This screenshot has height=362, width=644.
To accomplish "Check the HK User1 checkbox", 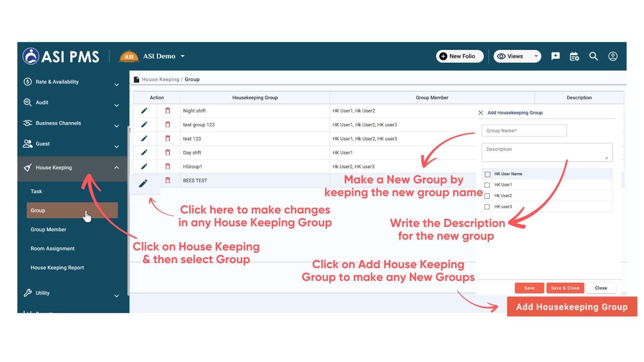I will pyautogui.click(x=487, y=185).
